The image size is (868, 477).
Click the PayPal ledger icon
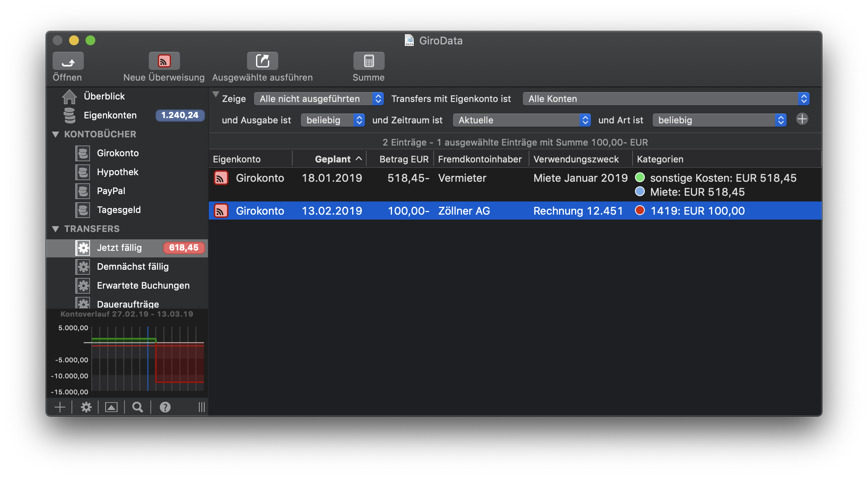(x=83, y=191)
